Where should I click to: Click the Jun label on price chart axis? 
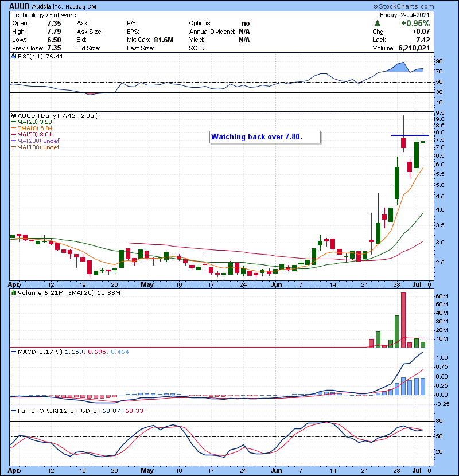[x=276, y=285]
